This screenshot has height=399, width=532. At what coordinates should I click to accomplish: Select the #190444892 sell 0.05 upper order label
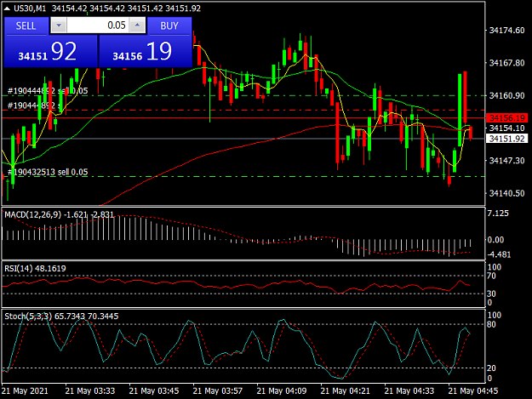(x=48, y=91)
